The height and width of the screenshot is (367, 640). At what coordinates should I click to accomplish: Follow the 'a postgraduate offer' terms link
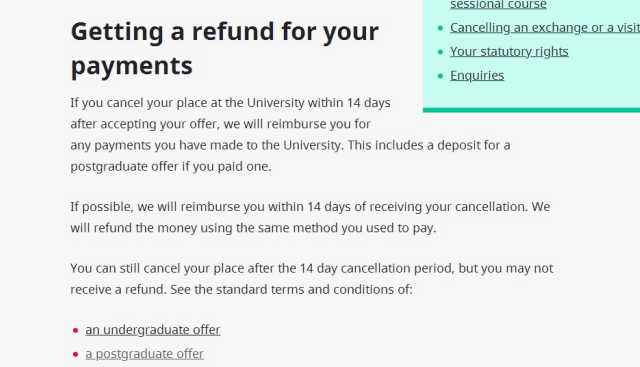[x=144, y=354]
